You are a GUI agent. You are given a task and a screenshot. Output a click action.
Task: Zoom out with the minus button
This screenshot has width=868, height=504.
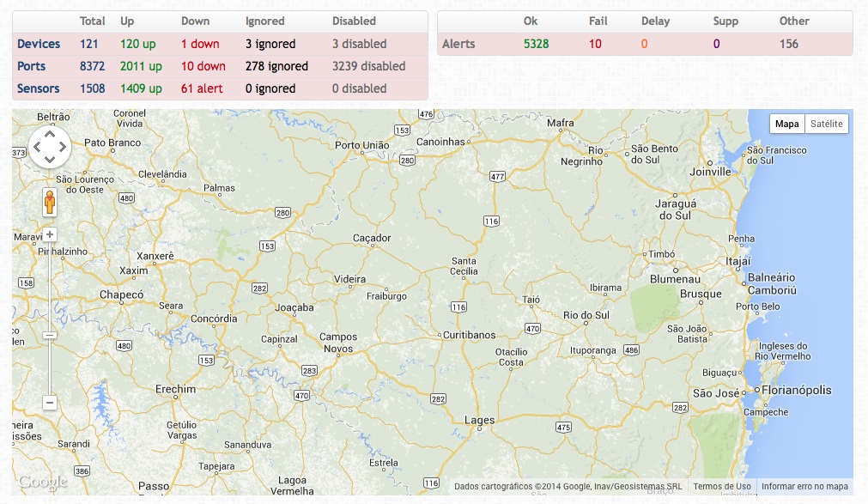[x=50, y=402]
